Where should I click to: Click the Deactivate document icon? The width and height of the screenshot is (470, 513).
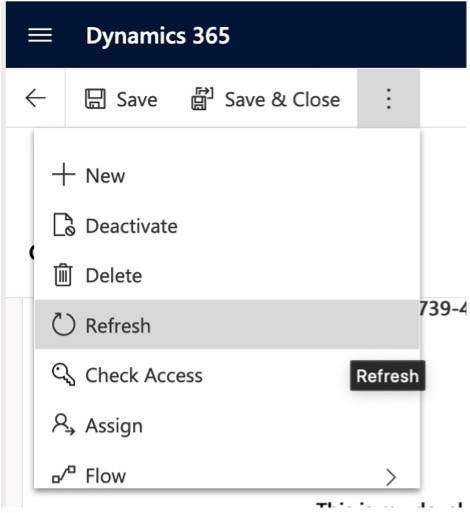tap(64, 225)
